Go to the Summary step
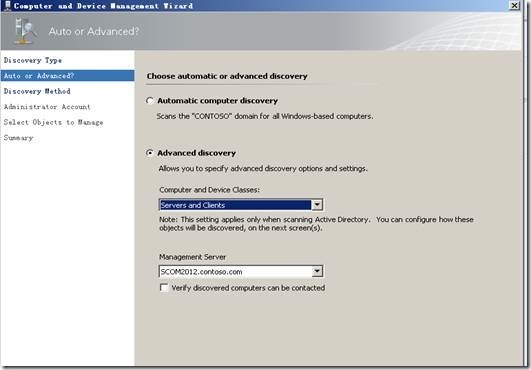 tap(19, 138)
